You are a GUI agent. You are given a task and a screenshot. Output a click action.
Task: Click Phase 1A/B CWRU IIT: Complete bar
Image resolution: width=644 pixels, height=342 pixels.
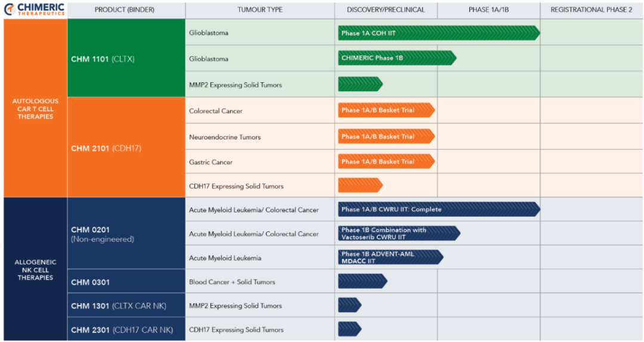tap(438, 209)
